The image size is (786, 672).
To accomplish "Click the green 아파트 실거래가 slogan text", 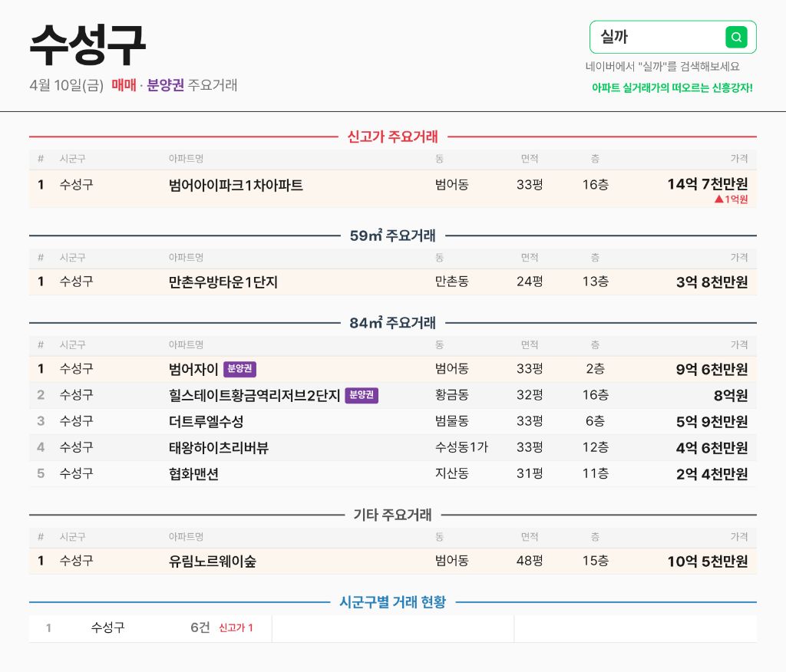I will click(x=672, y=88).
